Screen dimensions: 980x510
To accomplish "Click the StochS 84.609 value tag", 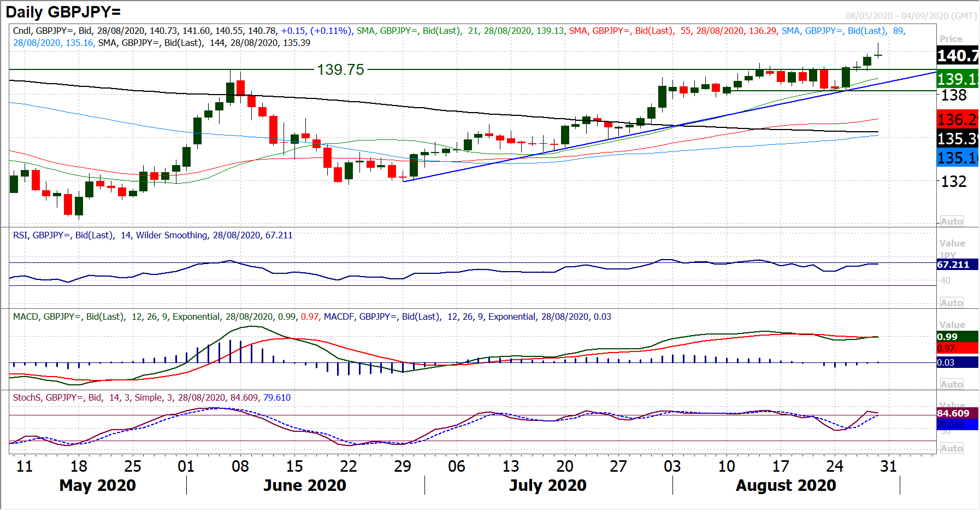I will 953,413.
